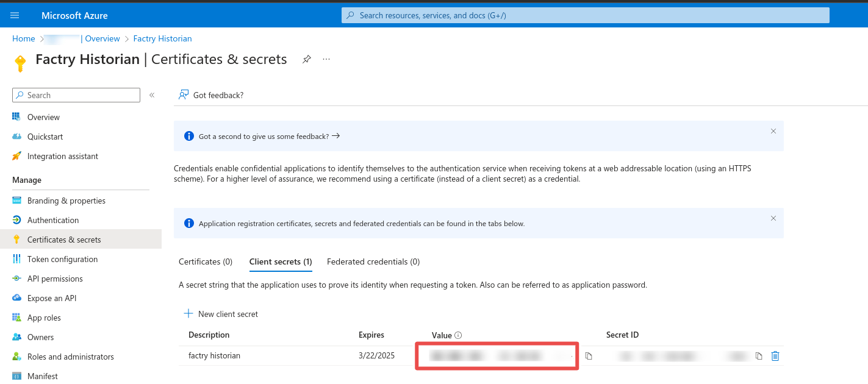Click the Home breadcrumb link

(24, 38)
